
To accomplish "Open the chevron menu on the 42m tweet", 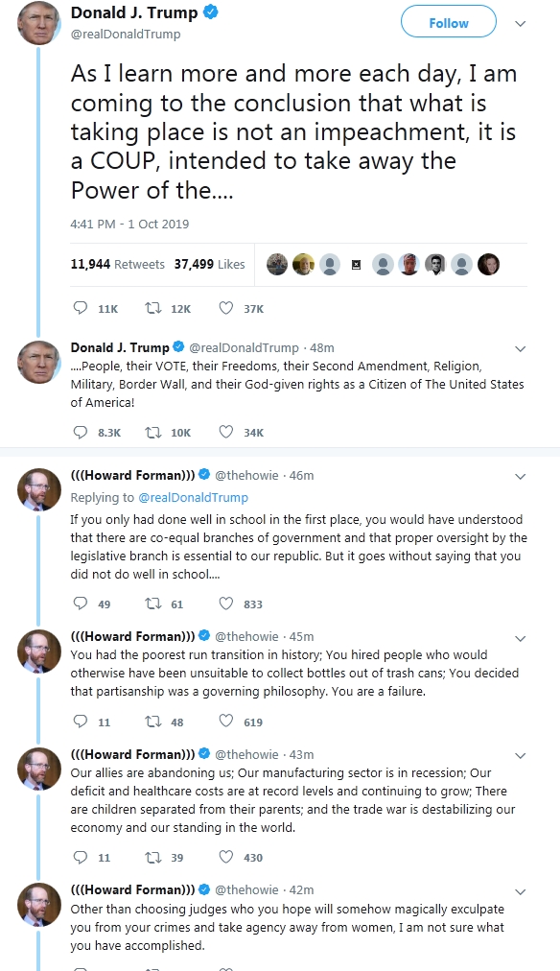I will click(521, 891).
